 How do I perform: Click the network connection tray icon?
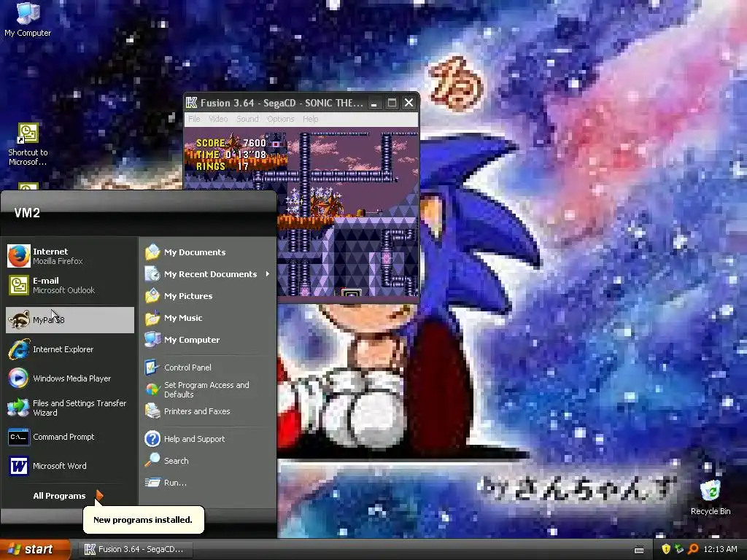(679, 549)
